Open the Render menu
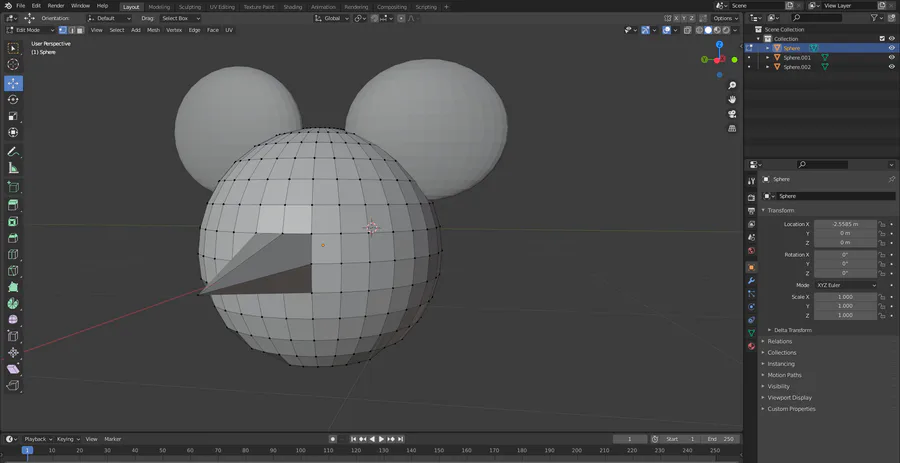 pos(56,6)
